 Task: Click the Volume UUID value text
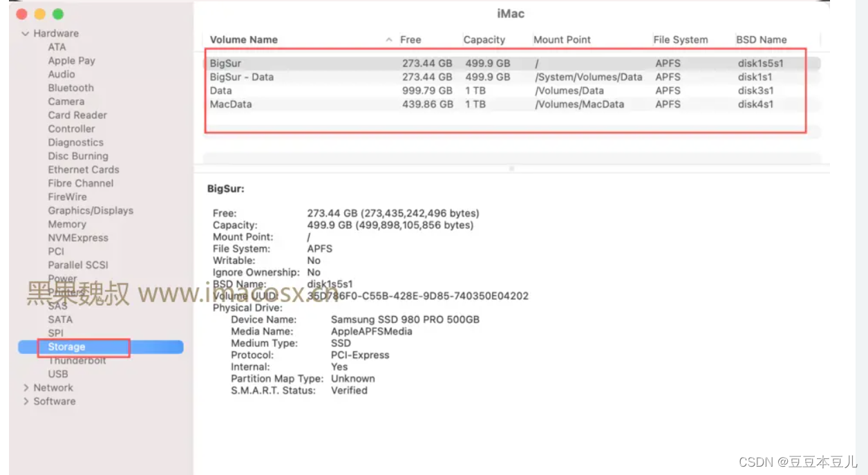418,296
